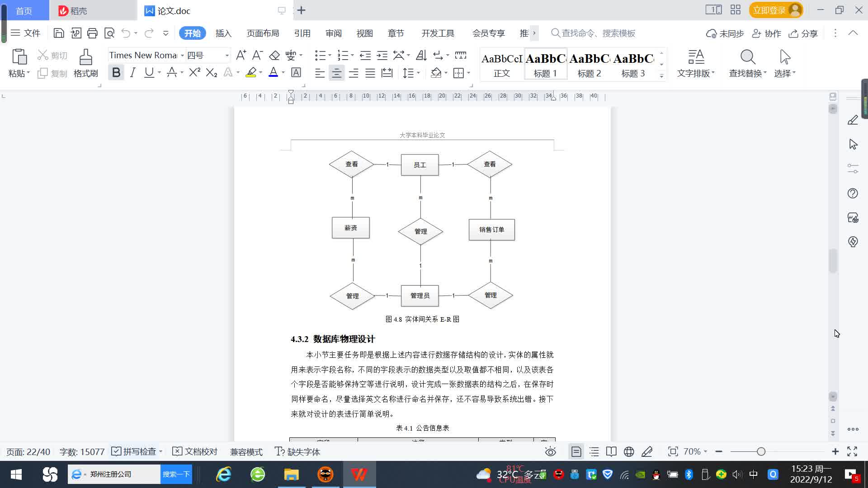Decrease font size icon
This screenshot has height=488, width=868.
[257, 55]
